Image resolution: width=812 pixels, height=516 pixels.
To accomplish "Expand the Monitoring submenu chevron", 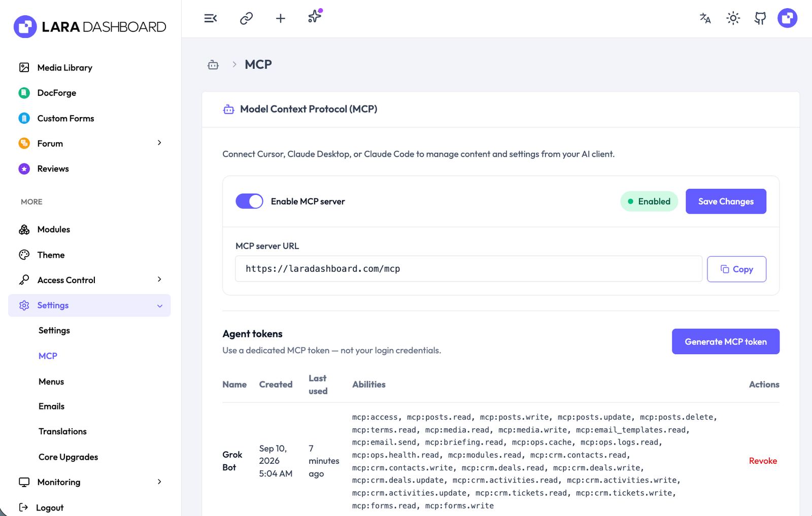I will point(159,481).
